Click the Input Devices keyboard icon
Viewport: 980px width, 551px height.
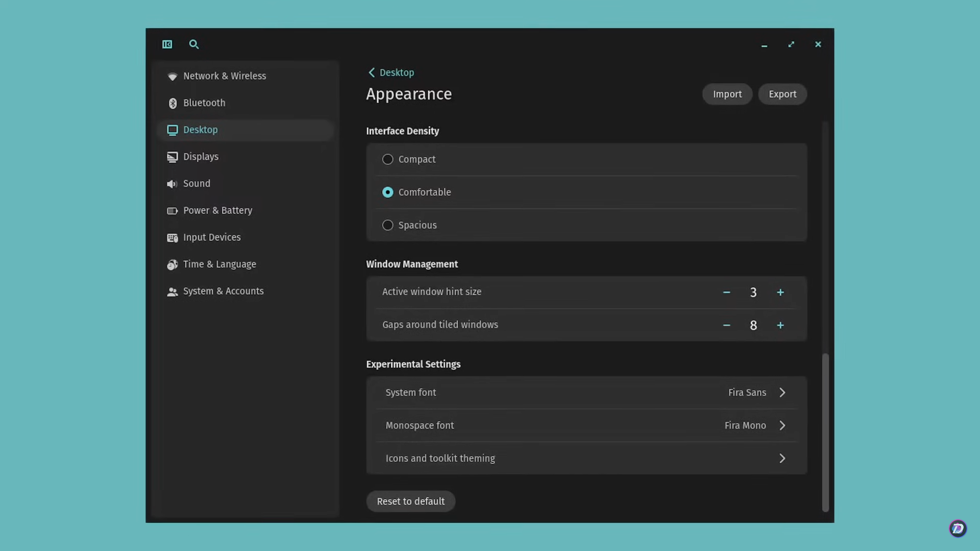[x=173, y=238]
